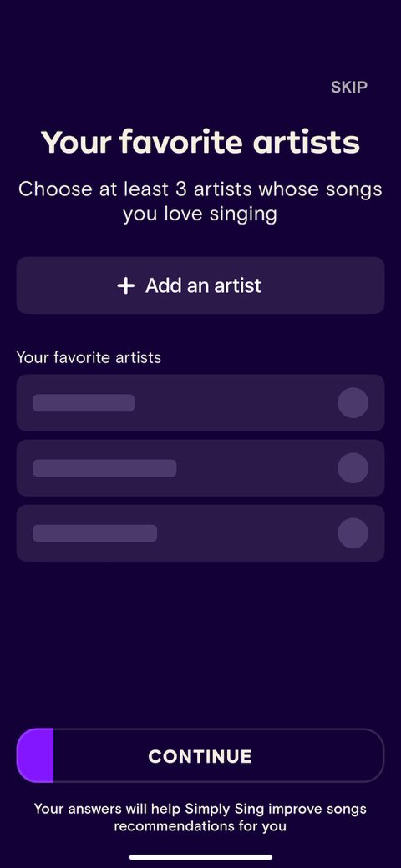The image size is (401, 868).
Task: Click the CONTINUE button
Action: (x=200, y=755)
